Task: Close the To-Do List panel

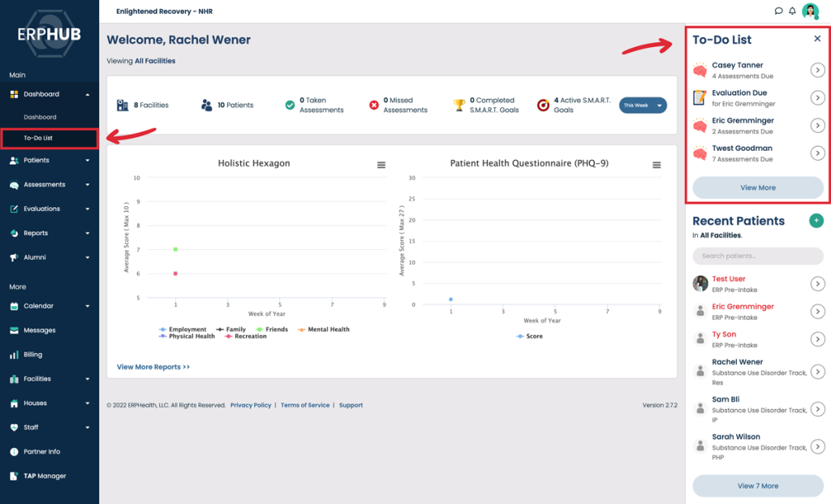Action: point(817,39)
